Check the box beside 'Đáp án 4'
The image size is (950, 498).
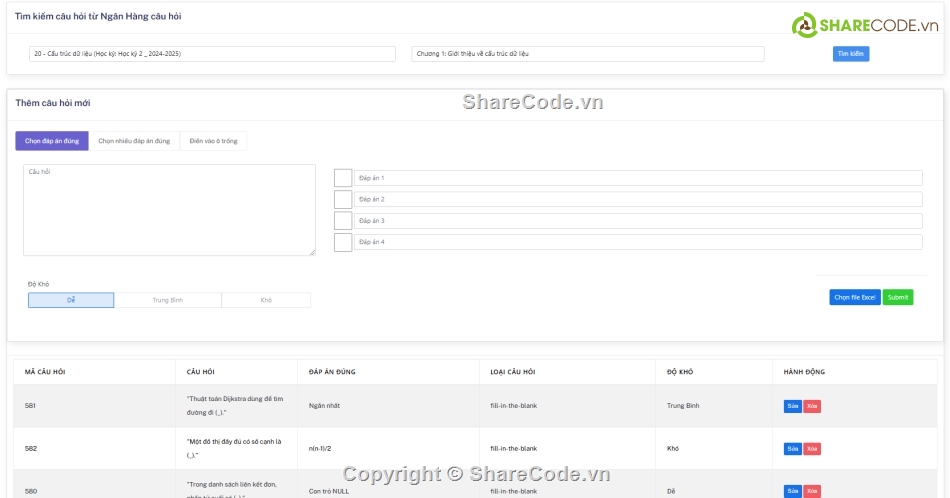tap(343, 242)
